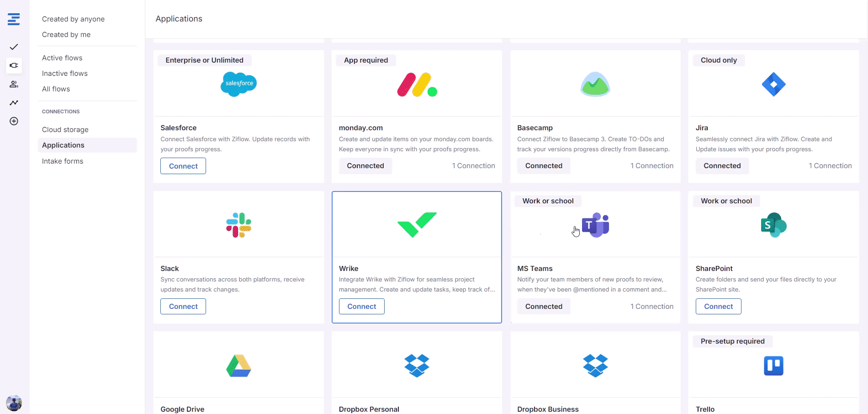This screenshot has height=414, width=868.
Task: Click the Google Drive logo
Action: point(238,366)
